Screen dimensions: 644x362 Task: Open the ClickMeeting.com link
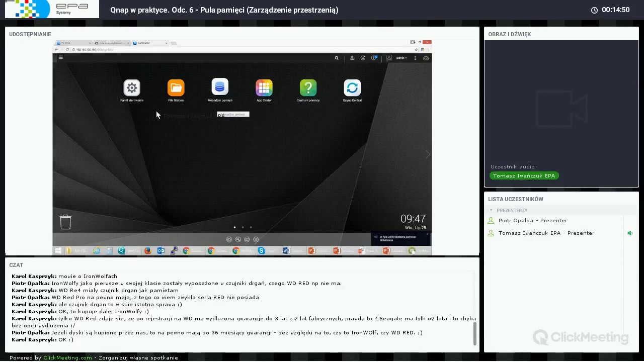[67, 358]
